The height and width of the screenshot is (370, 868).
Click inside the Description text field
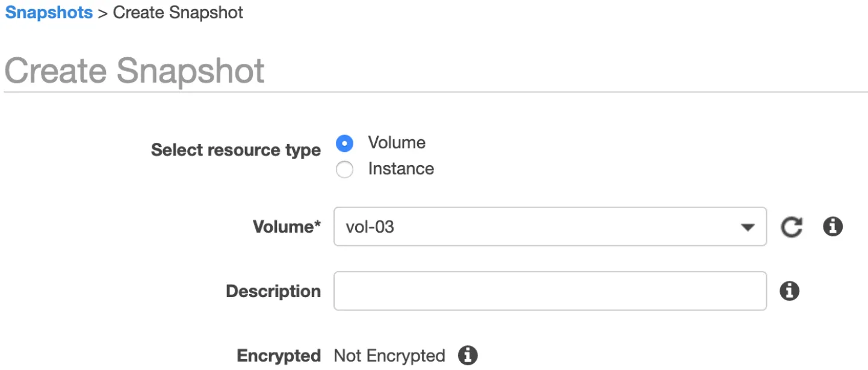(550, 291)
